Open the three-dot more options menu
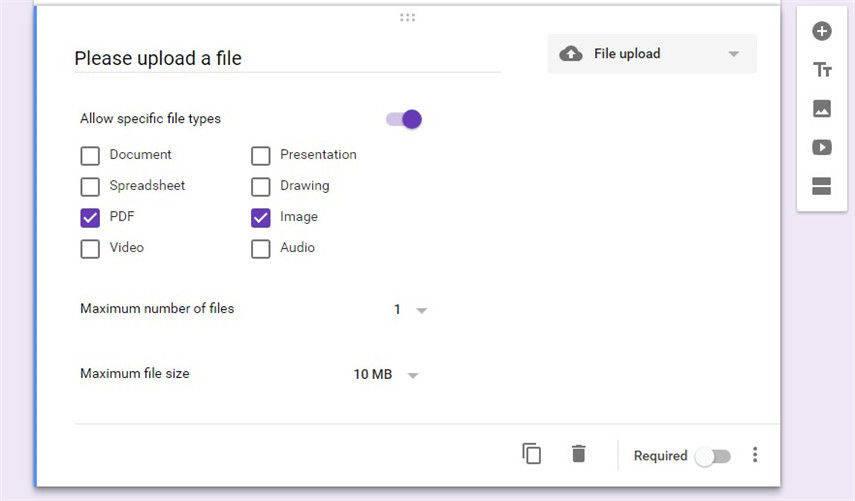The height and width of the screenshot is (501, 855). point(755,455)
